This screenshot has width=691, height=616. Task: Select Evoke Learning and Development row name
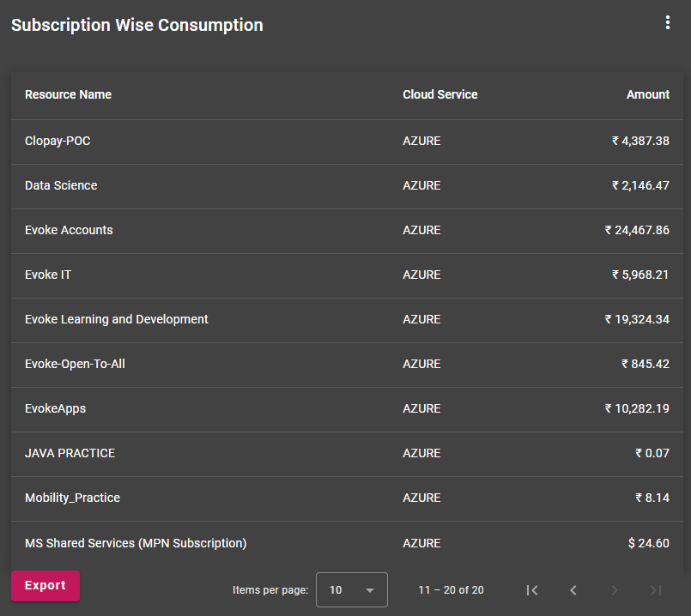pos(117,319)
